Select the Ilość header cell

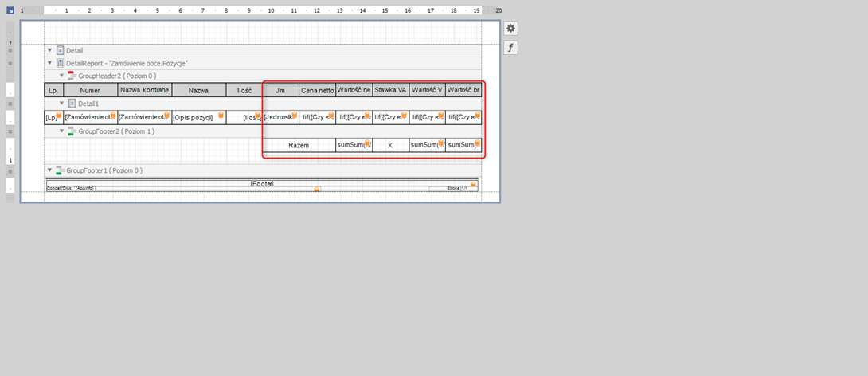[x=244, y=91]
